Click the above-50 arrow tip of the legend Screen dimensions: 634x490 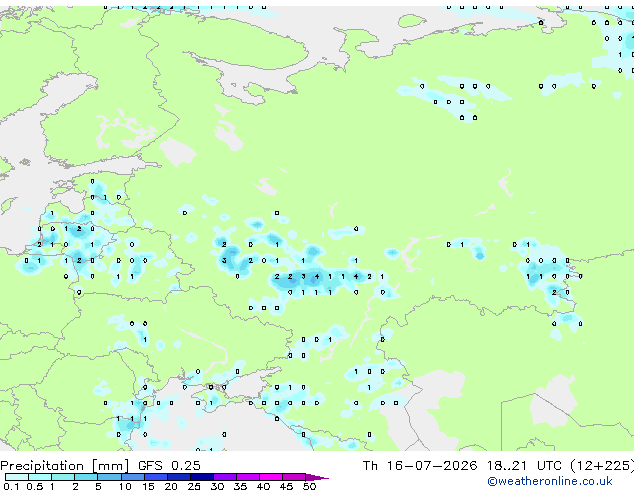coord(317,477)
